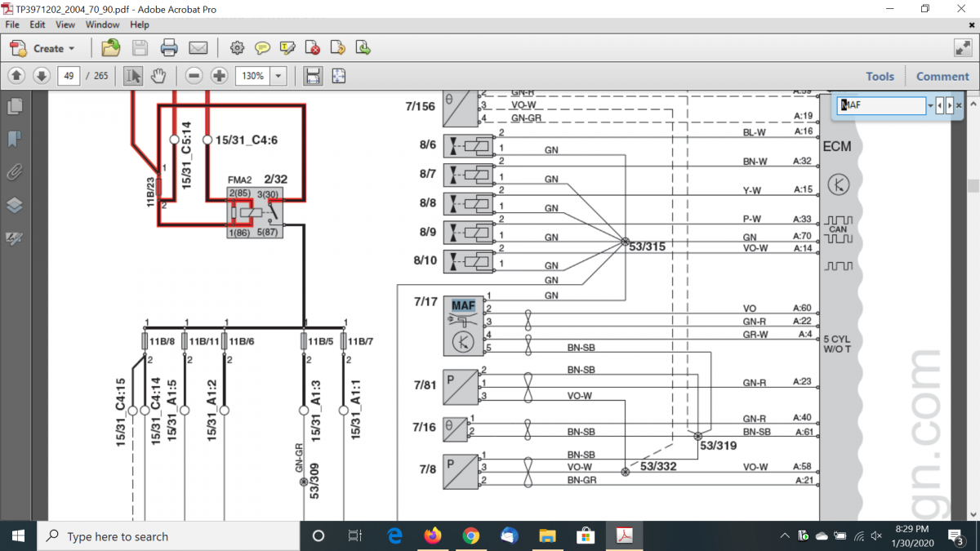The height and width of the screenshot is (551, 980).
Task: Toggle the fit width scrolling mode
Action: pyautogui.click(x=312, y=76)
